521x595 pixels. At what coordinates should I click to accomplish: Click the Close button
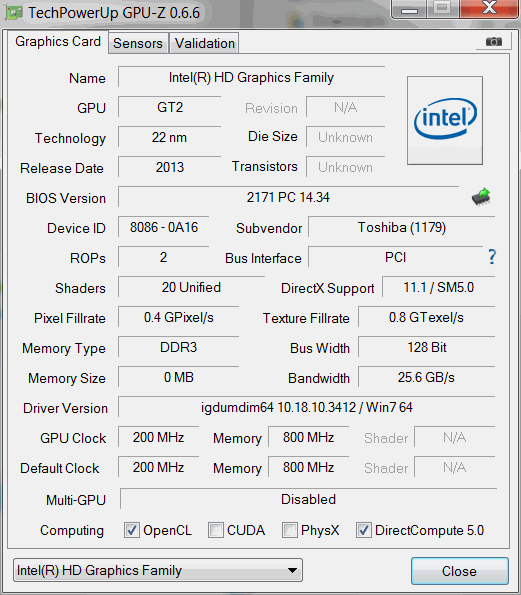pyautogui.click(x=460, y=571)
